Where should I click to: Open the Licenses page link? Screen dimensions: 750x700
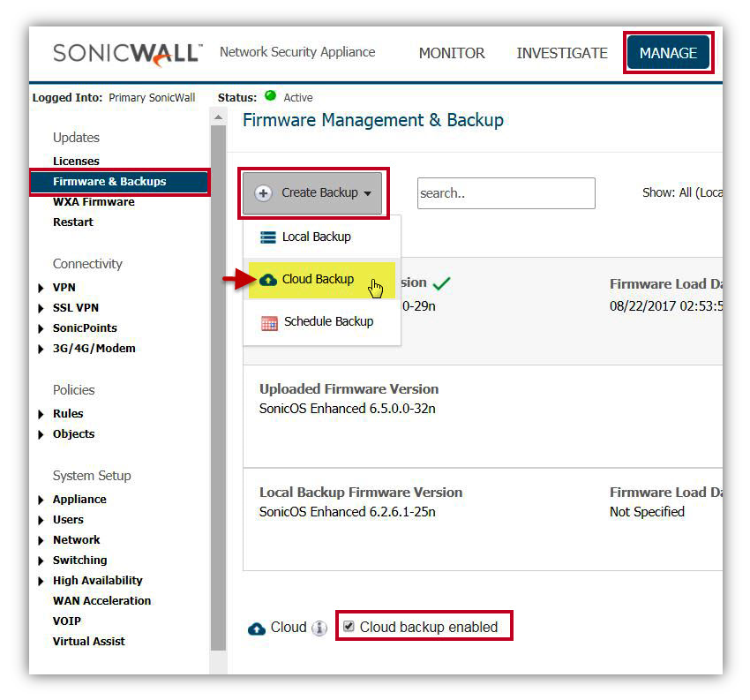76,162
